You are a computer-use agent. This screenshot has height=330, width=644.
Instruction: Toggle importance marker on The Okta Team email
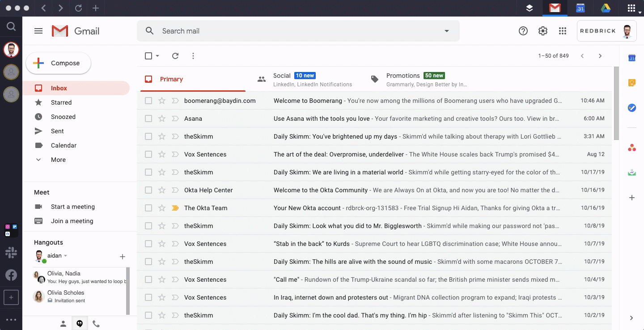click(175, 208)
